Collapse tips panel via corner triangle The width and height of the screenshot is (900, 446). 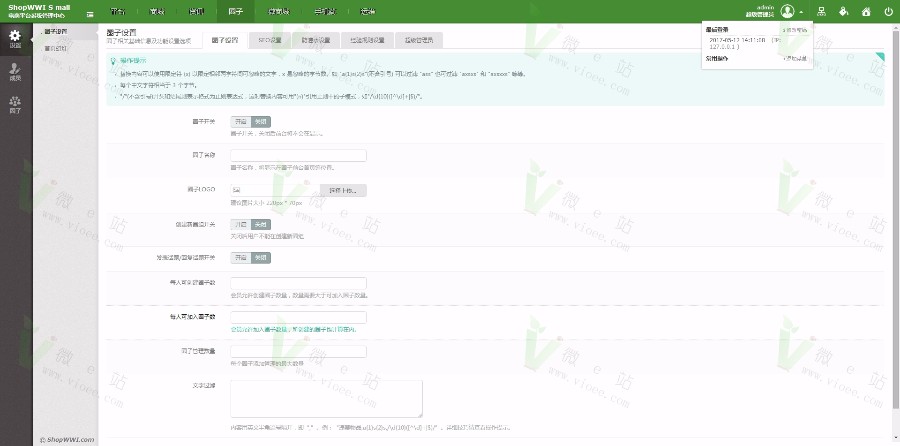(x=880, y=56)
